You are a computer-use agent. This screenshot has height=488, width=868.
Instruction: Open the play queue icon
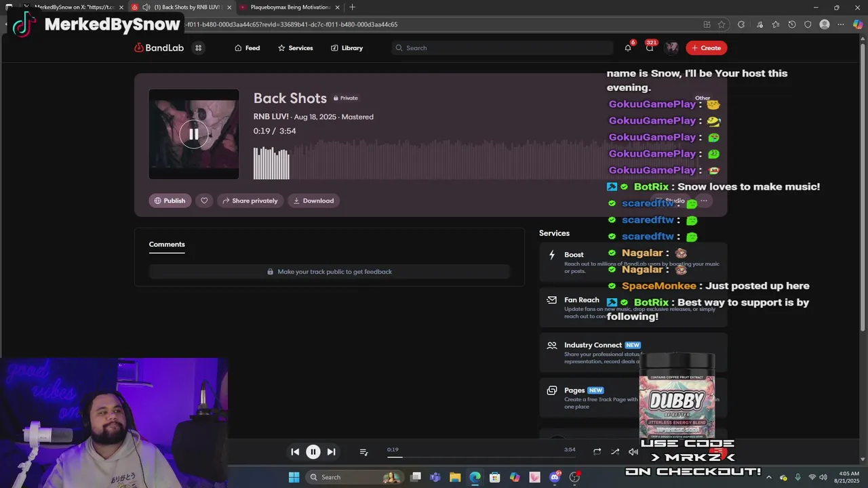coord(363,452)
